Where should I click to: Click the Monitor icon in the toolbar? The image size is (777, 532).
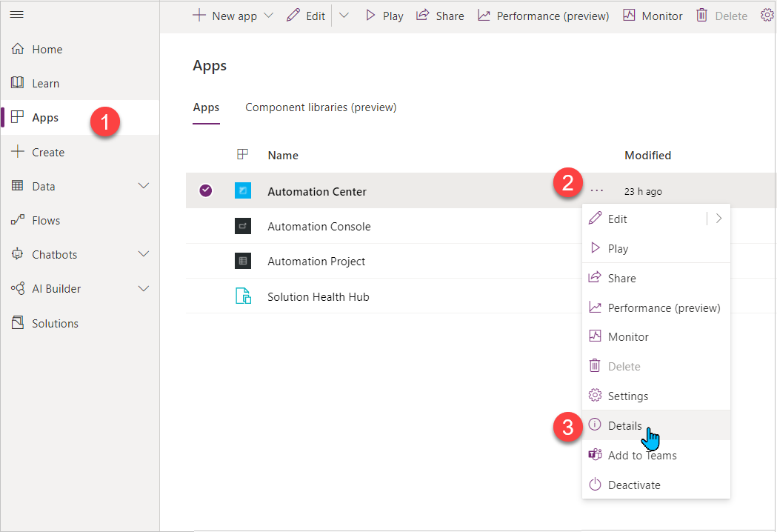(630, 16)
